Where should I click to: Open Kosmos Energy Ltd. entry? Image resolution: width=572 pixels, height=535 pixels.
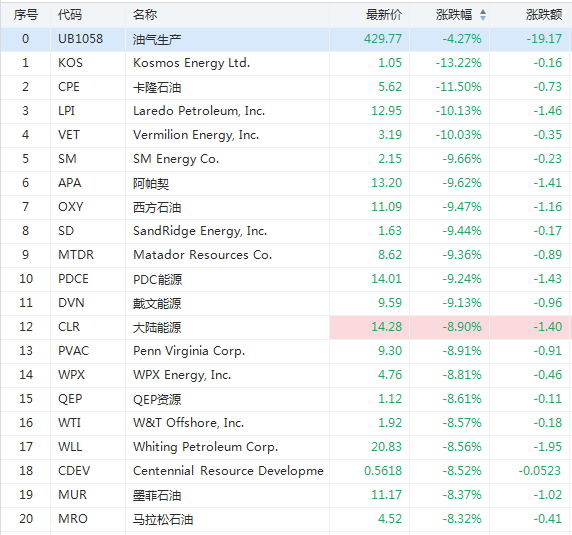point(192,63)
